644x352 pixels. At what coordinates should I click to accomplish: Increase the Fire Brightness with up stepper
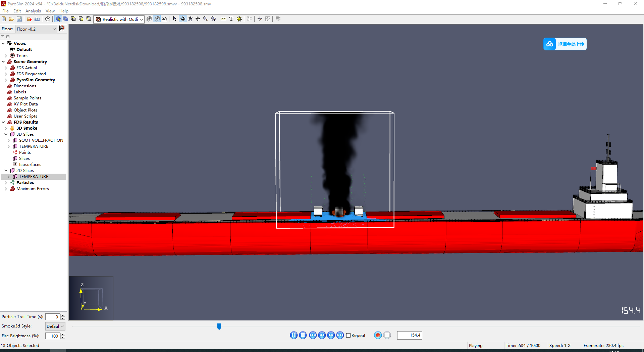pos(63,334)
